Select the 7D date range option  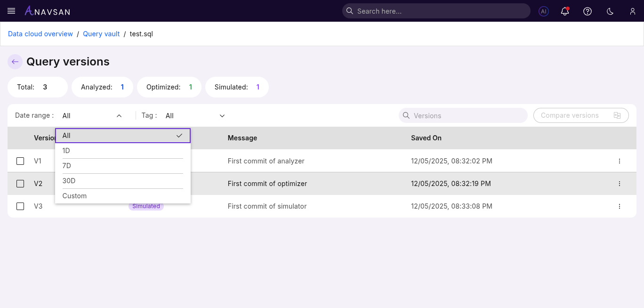coord(66,165)
